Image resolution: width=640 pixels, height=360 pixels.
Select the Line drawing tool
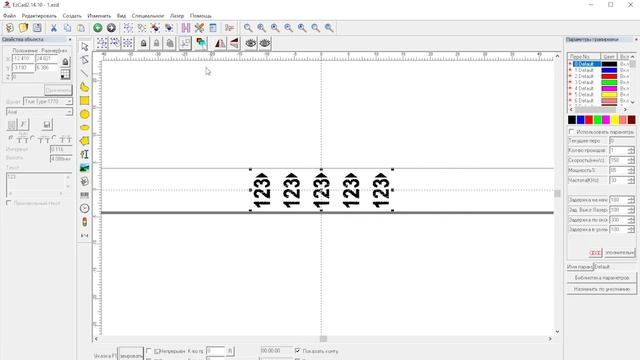[x=84, y=73]
